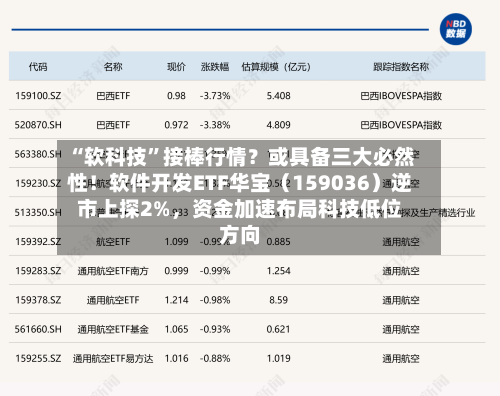
Task: Click price value 0.999
Action: pos(176,271)
